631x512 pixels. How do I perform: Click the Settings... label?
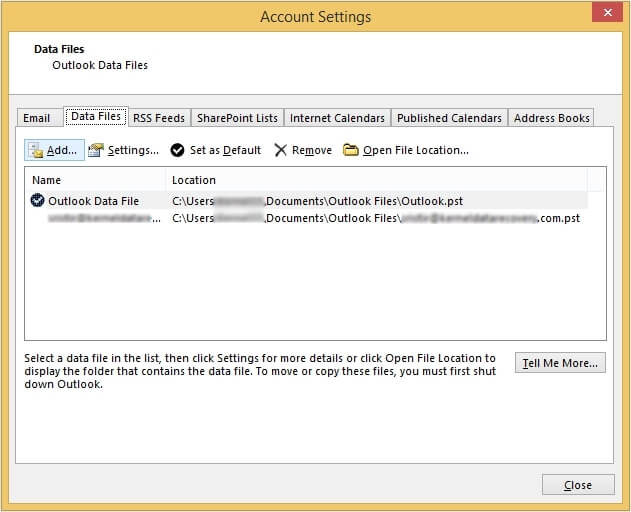click(133, 150)
